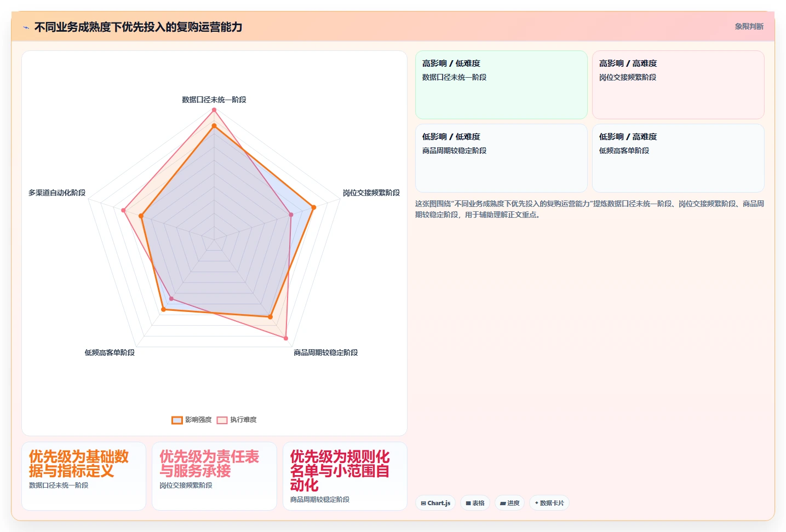This screenshot has width=786, height=532.
Task: Click the 低频高客单阶段 radar axis label
Action: click(110, 352)
